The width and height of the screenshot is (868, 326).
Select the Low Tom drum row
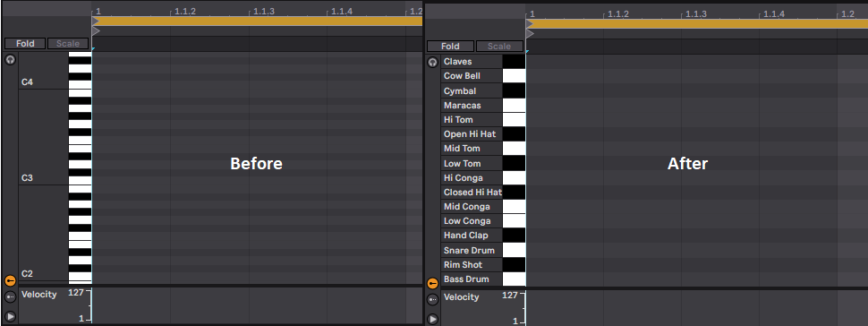click(472, 164)
